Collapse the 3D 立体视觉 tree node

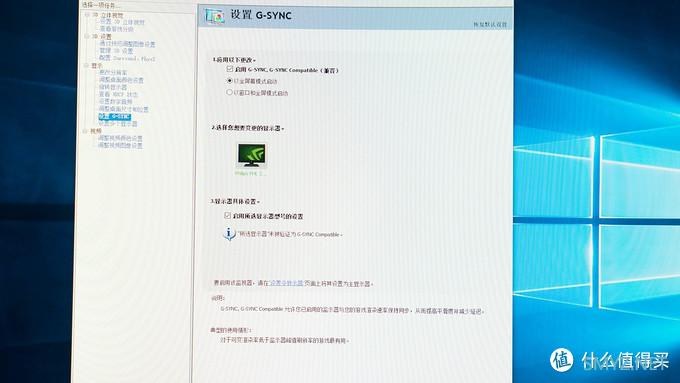pos(87,15)
